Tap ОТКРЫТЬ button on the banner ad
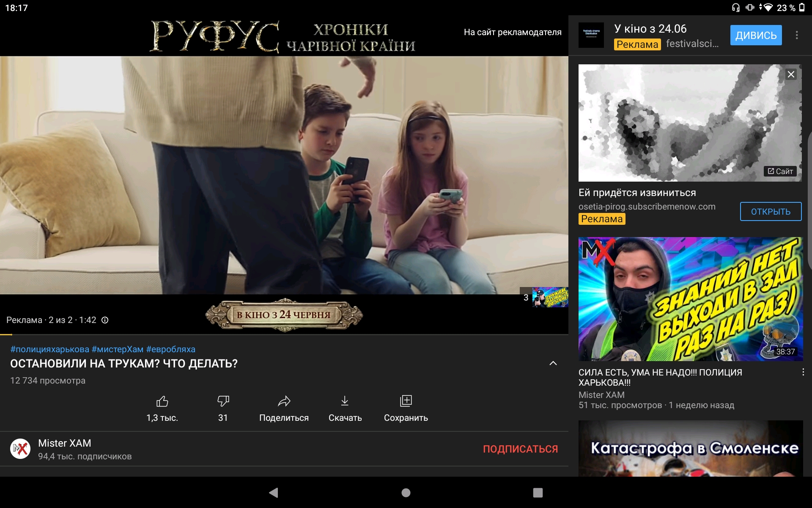Screen dimensions: 812x508 (771, 212)
